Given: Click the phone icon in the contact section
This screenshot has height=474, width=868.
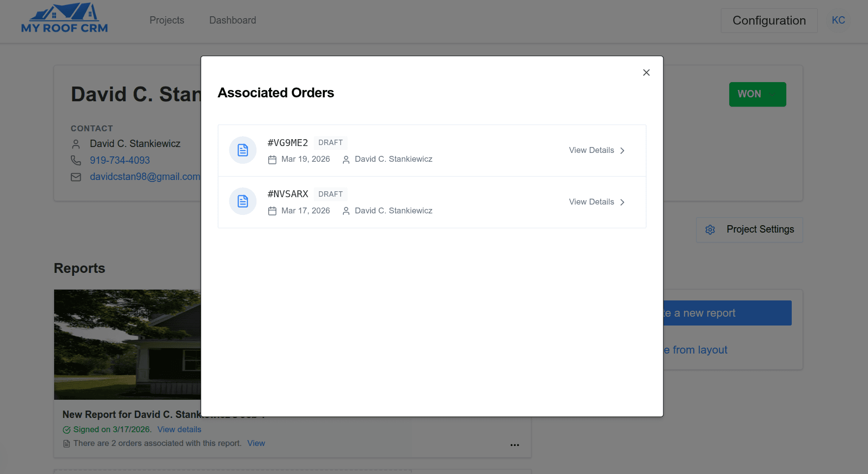Looking at the screenshot, I should point(76,160).
